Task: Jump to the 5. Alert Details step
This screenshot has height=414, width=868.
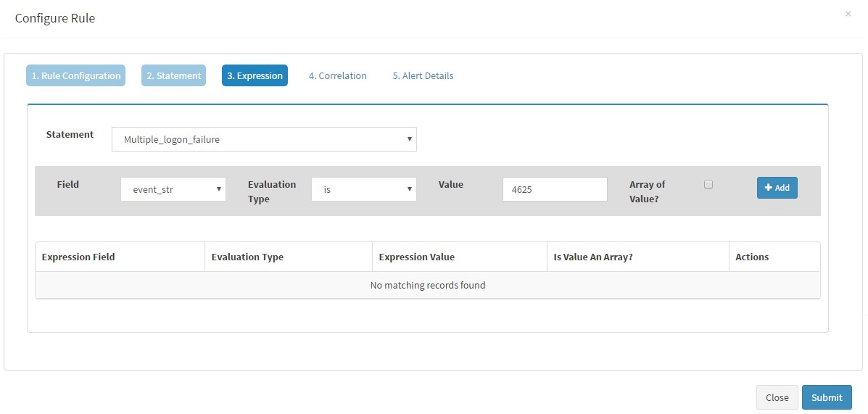Action: (x=423, y=76)
